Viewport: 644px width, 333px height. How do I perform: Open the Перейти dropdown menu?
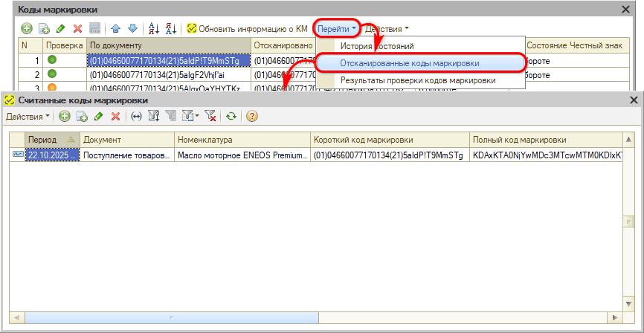coord(337,28)
